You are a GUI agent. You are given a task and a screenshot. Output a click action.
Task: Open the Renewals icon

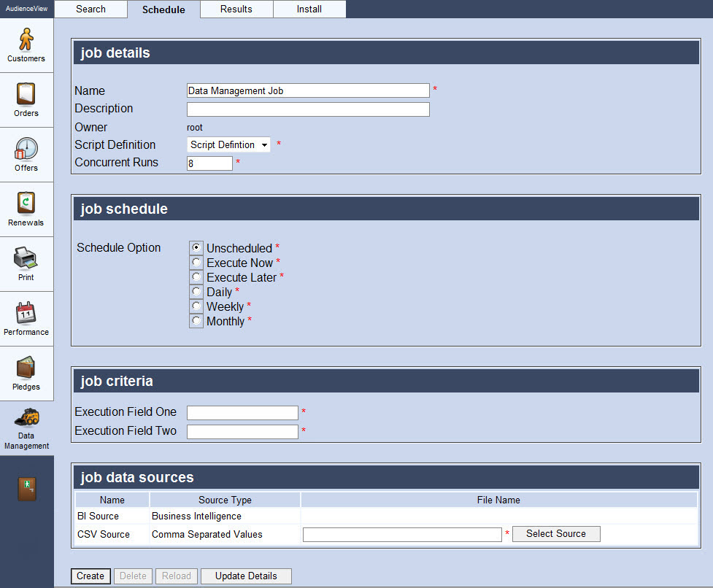[x=26, y=203]
